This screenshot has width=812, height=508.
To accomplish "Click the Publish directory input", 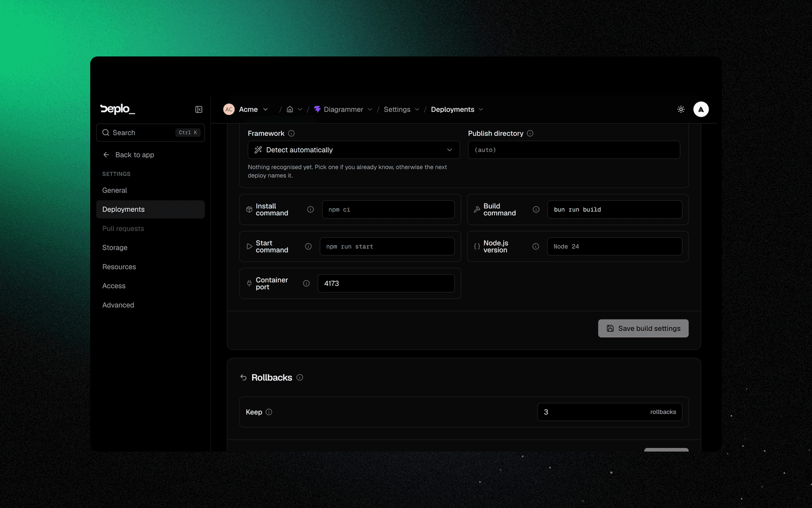I will (574, 150).
